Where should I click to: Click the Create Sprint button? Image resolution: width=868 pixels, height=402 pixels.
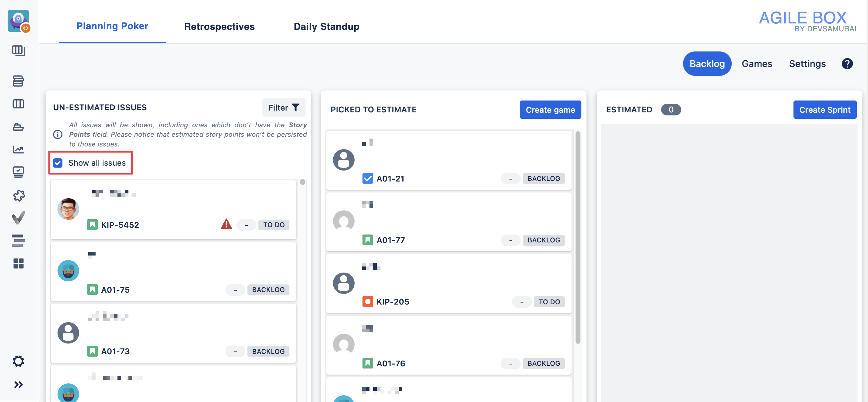[824, 110]
